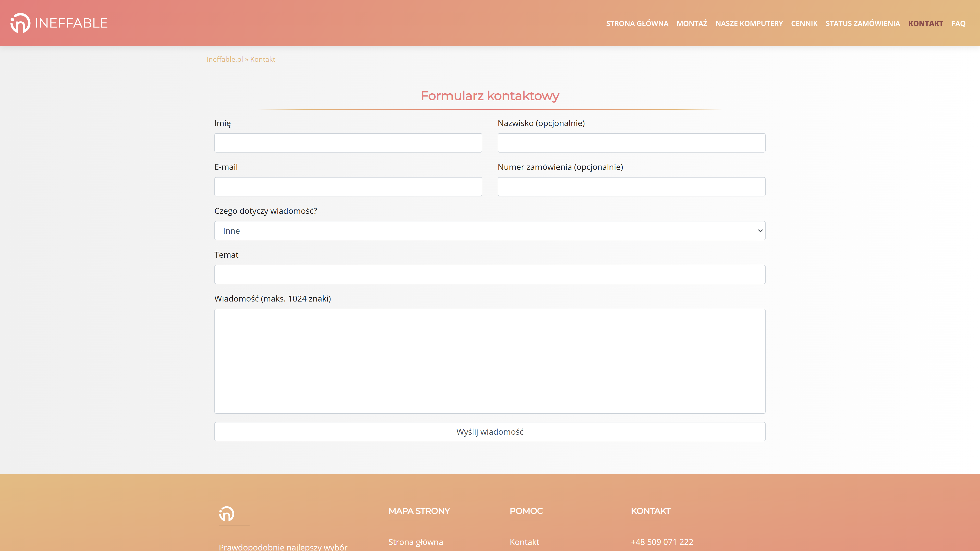Viewport: 980px width, 551px height.
Task: Click inside the Wiadomość text area
Action: coord(490,361)
